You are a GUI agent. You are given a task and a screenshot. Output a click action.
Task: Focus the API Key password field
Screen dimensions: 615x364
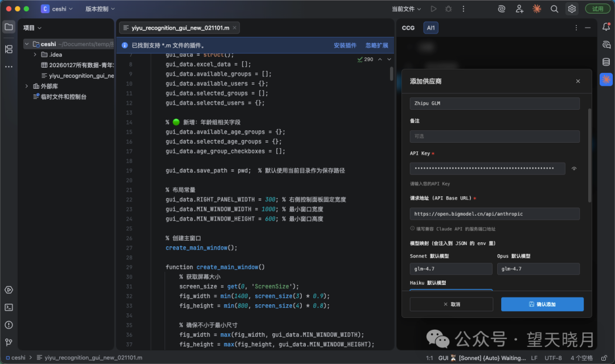coord(487,168)
